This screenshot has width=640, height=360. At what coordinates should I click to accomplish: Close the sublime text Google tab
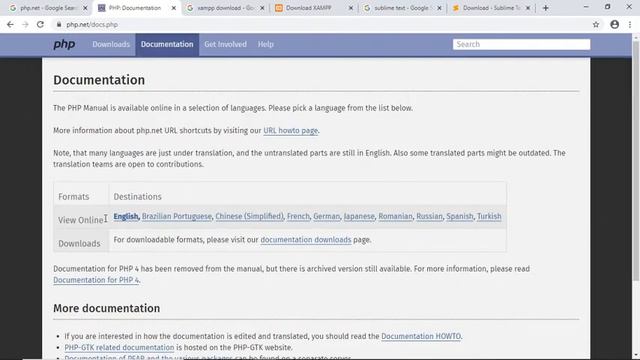pos(439,8)
